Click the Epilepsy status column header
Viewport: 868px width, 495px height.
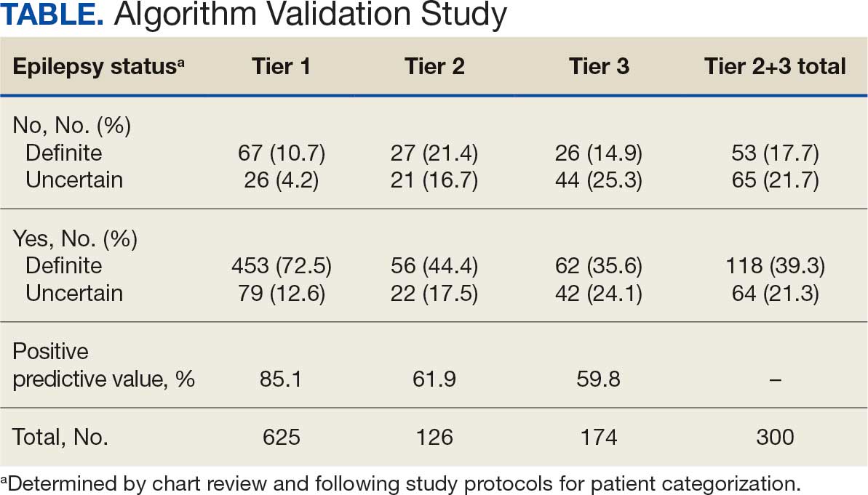click(99, 67)
